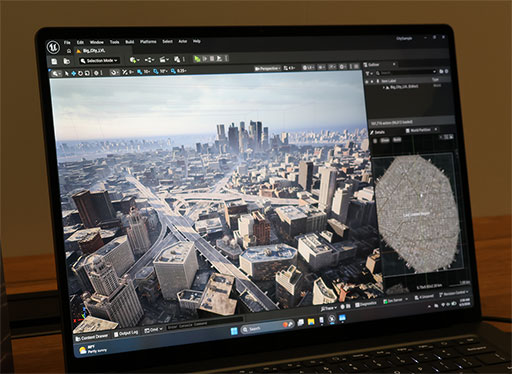Image resolution: width=512 pixels, height=374 pixels.
Task: Select the Rotate gizmo tool
Action: click(x=80, y=73)
